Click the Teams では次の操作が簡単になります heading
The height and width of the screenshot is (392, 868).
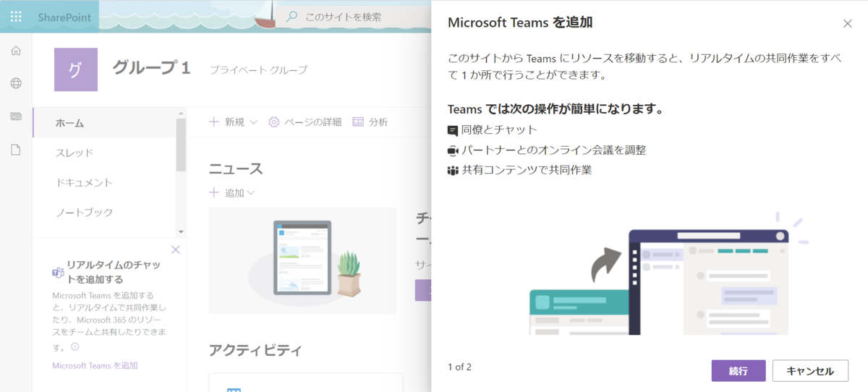pyautogui.click(x=556, y=109)
